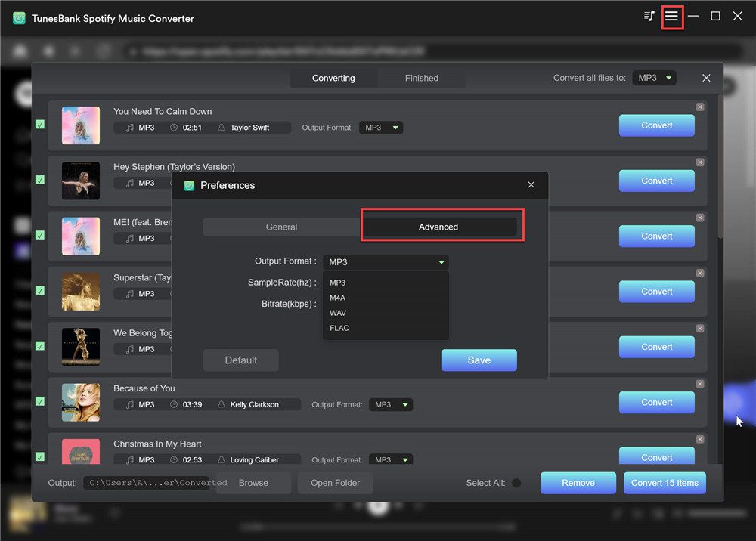Remove Hey Stephen row with X icon
Image resolution: width=756 pixels, height=541 pixels.
(x=700, y=162)
